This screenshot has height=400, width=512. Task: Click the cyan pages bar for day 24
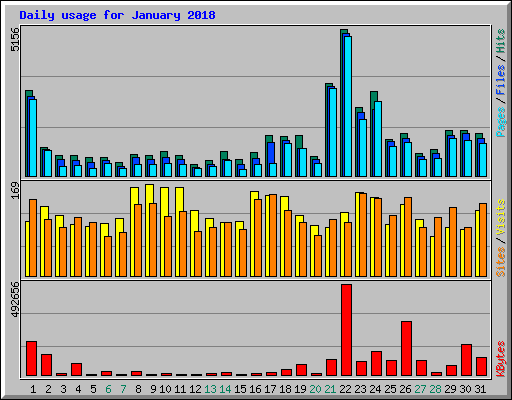378,139
